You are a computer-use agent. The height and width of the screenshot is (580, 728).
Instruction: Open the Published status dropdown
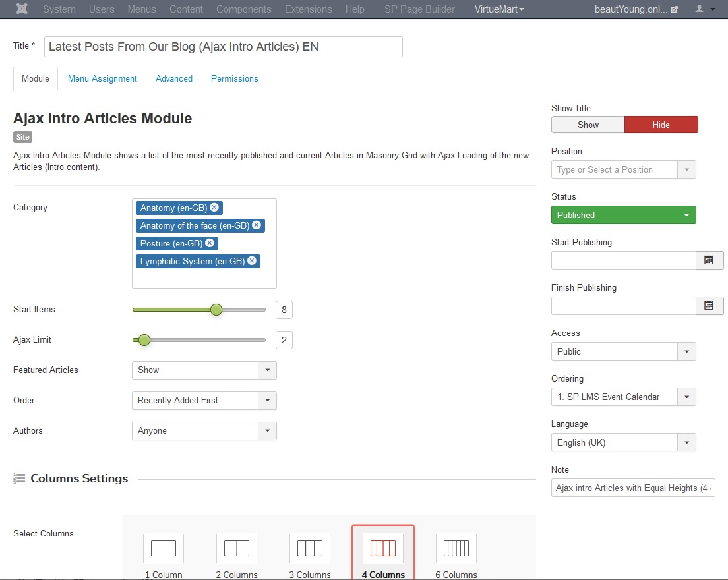click(x=624, y=215)
